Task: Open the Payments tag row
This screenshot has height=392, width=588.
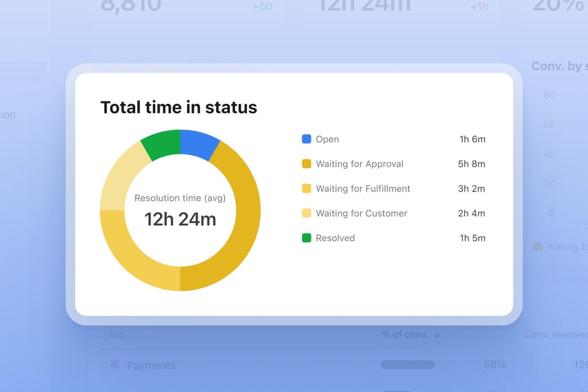Action: (x=151, y=365)
